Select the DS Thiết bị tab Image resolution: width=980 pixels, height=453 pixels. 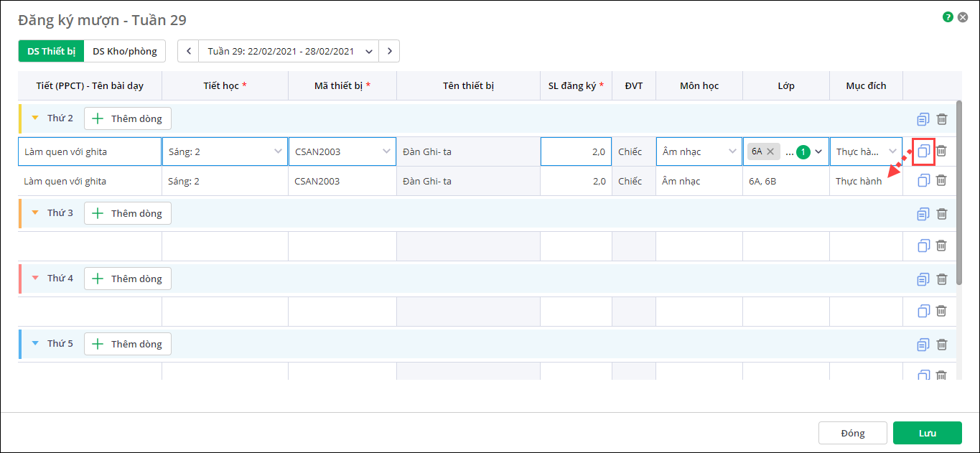(x=51, y=52)
